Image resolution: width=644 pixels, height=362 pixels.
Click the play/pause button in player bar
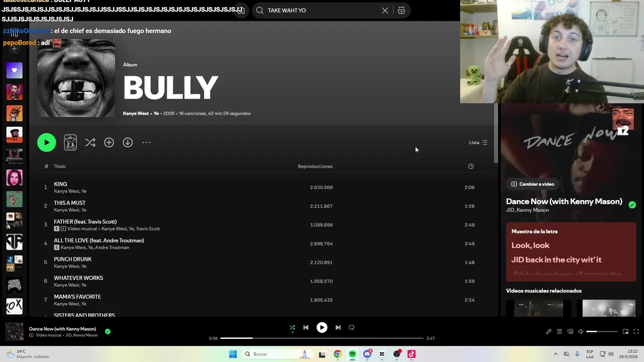322,327
